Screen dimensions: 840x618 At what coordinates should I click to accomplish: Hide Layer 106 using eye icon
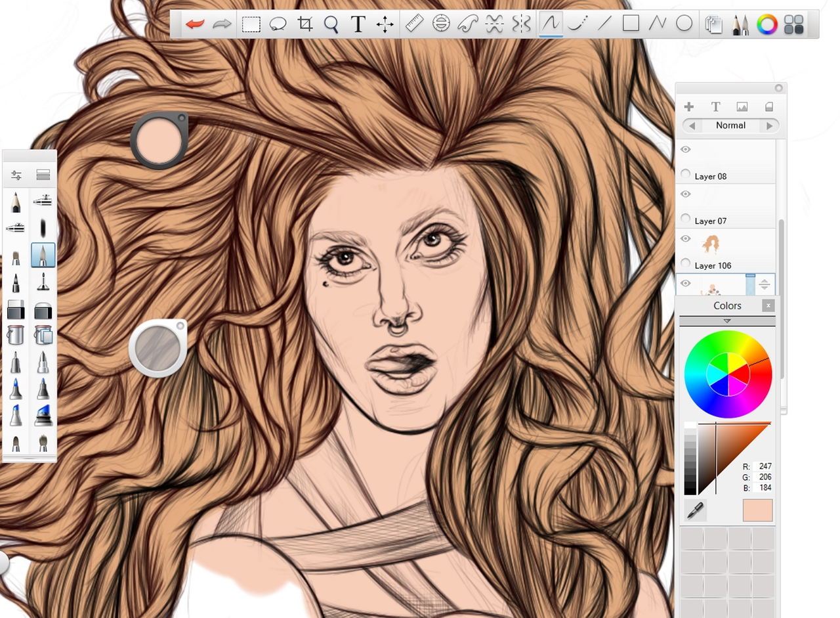686,239
